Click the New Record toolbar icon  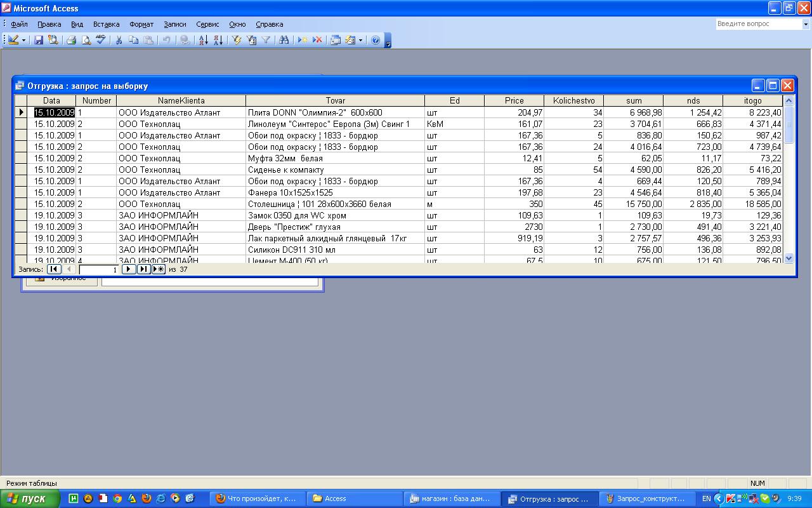click(x=303, y=39)
